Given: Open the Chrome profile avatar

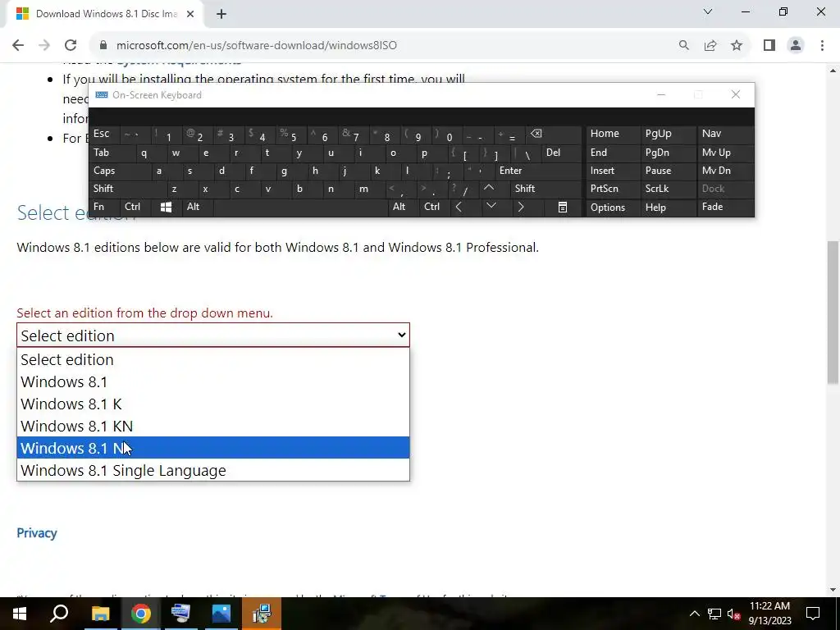Looking at the screenshot, I should point(796,46).
